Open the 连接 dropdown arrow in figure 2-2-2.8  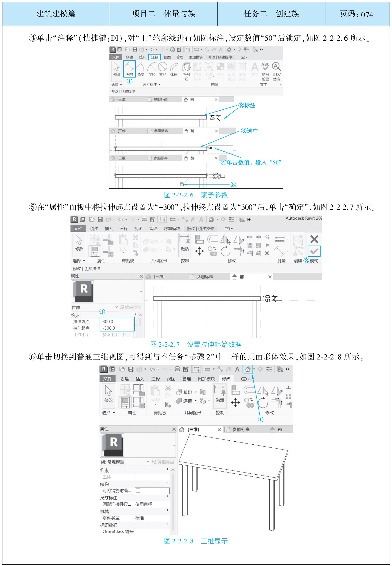pyautogui.click(x=196, y=401)
